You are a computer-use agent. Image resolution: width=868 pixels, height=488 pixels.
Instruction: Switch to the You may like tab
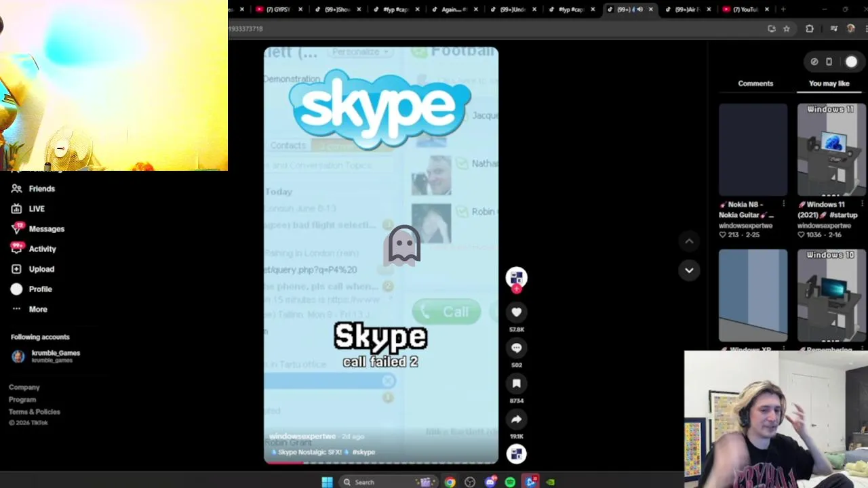point(829,83)
